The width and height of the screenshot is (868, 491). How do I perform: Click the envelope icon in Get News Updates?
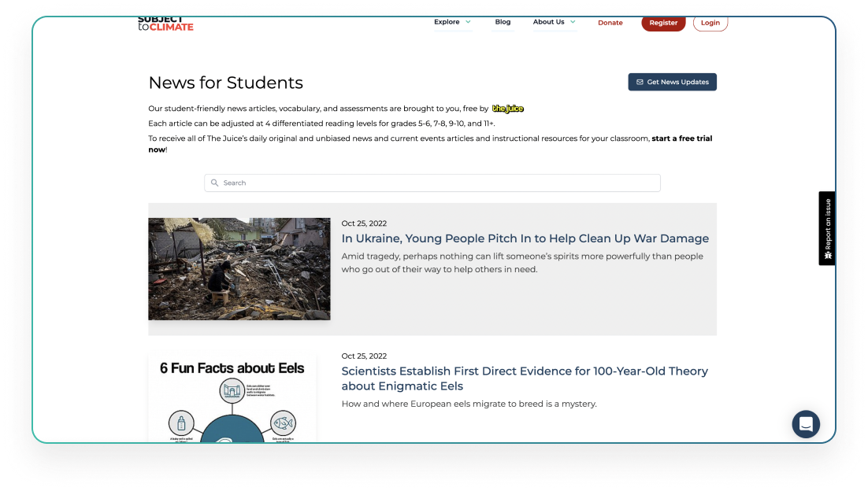[x=640, y=82]
